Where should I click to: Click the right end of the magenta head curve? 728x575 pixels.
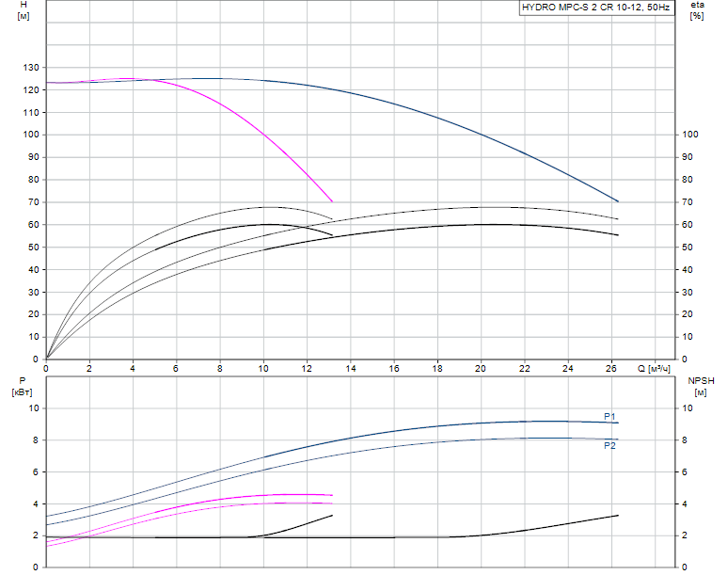point(332,201)
